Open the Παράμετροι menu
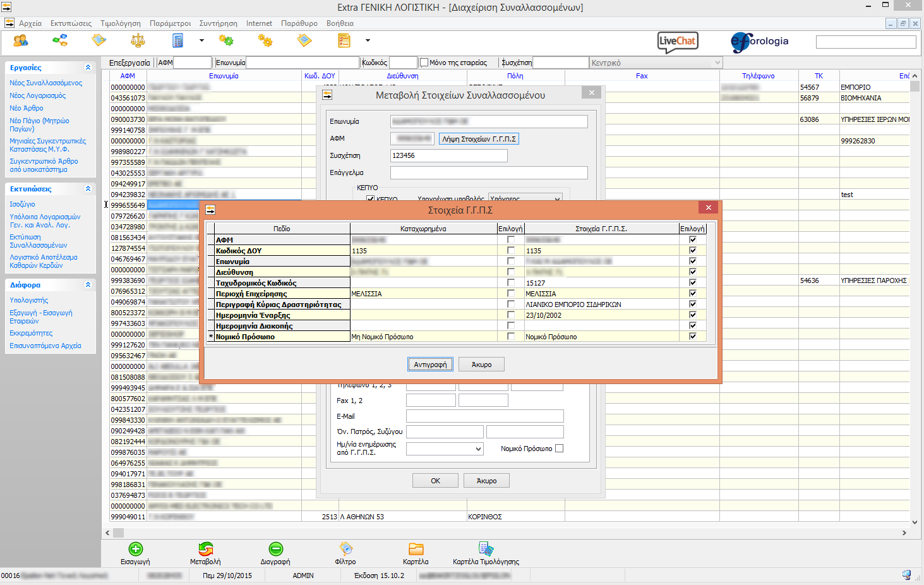This screenshot has height=585, width=924. point(170,23)
